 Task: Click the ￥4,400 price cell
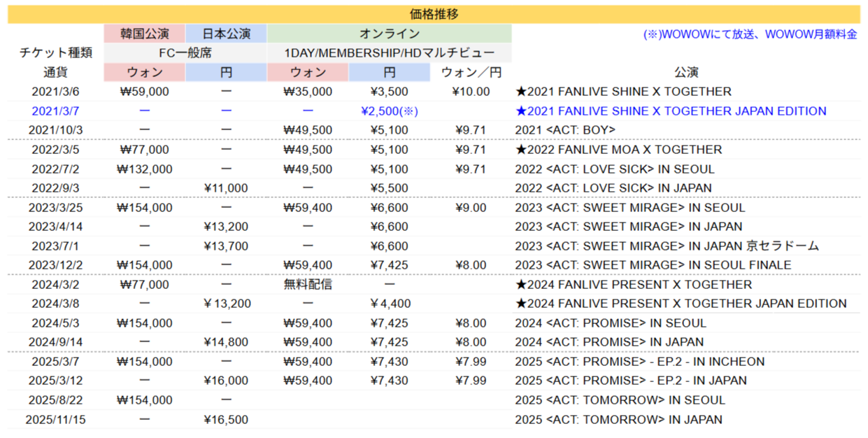pos(390,304)
